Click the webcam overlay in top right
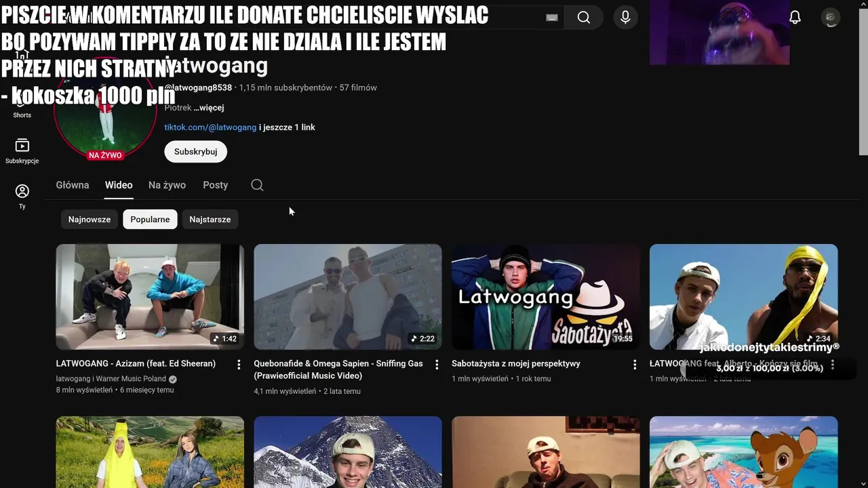Viewport: 868px width, 488px height. (719, 33)
